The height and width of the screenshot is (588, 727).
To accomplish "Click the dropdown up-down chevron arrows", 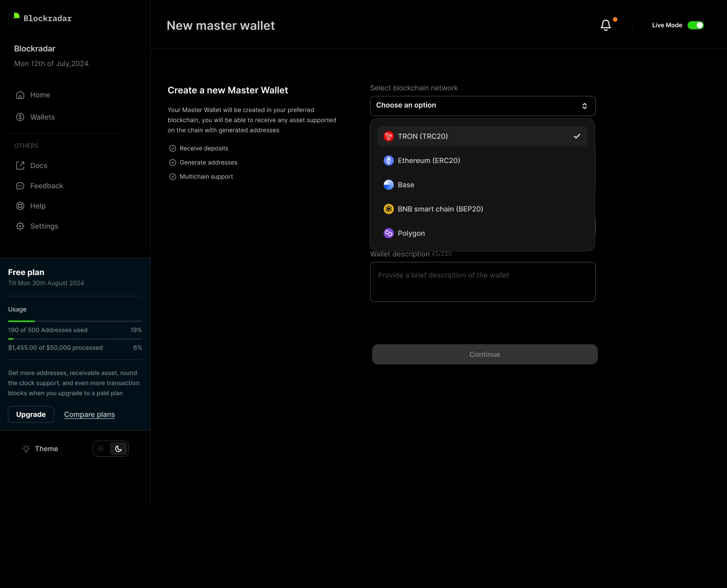I will (585, 106).
